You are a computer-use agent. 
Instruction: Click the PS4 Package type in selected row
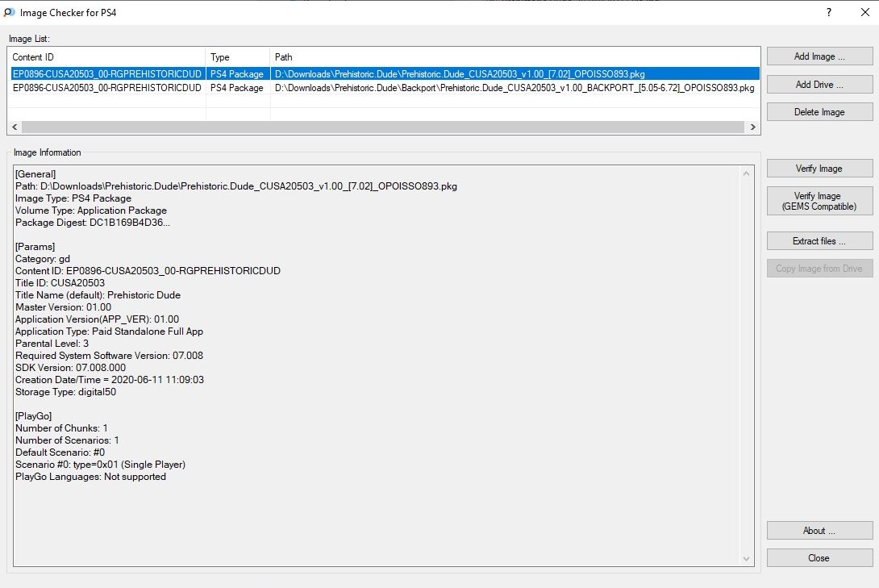tap(236, 74)
